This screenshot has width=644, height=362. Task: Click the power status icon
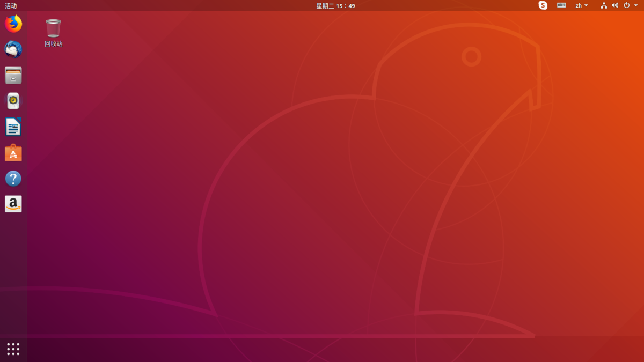click(x=626, y=5)
